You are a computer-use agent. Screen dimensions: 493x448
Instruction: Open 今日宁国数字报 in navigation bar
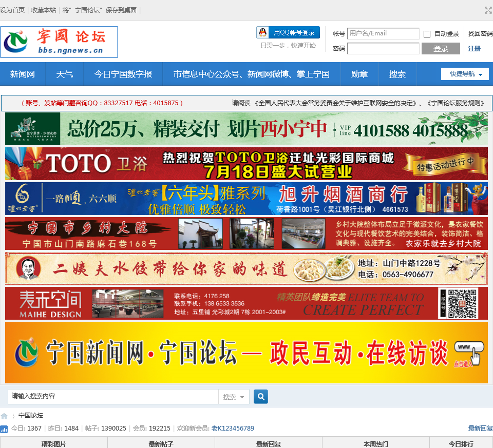[x=123, y=74]
